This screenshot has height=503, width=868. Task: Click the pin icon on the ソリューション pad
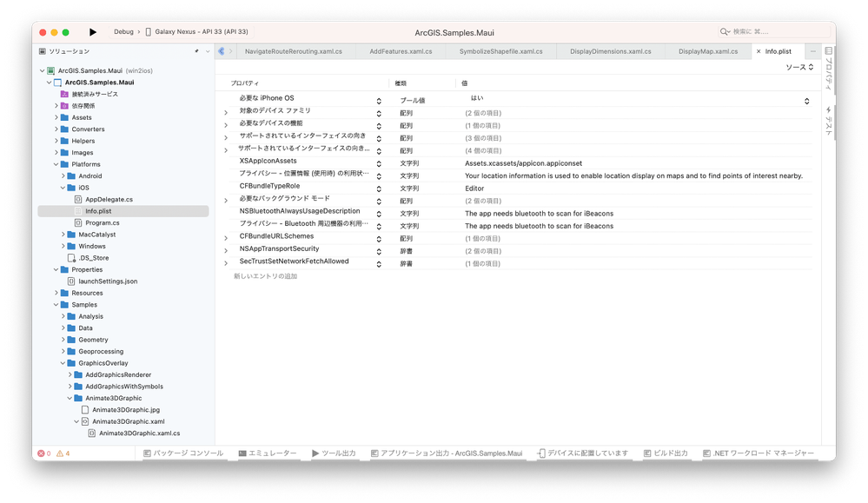tap(195, 50)
